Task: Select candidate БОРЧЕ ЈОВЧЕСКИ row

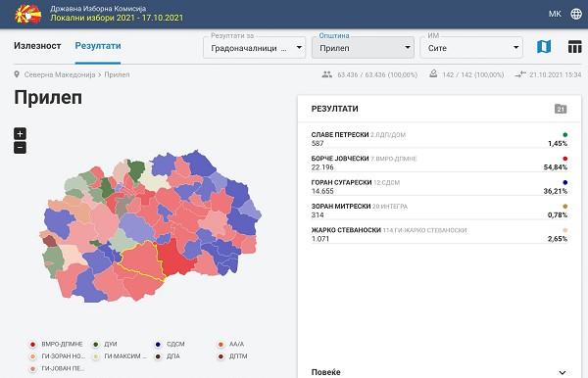Action: [439, 163]
